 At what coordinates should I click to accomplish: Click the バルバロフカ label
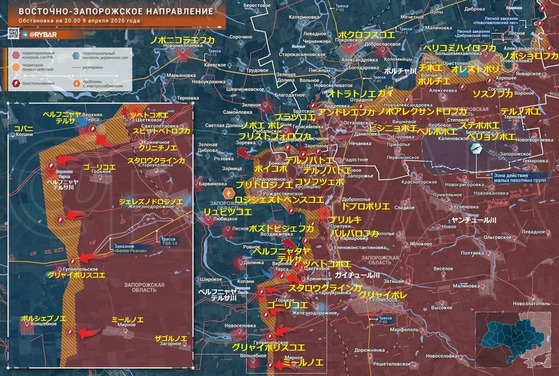(354, 233)
